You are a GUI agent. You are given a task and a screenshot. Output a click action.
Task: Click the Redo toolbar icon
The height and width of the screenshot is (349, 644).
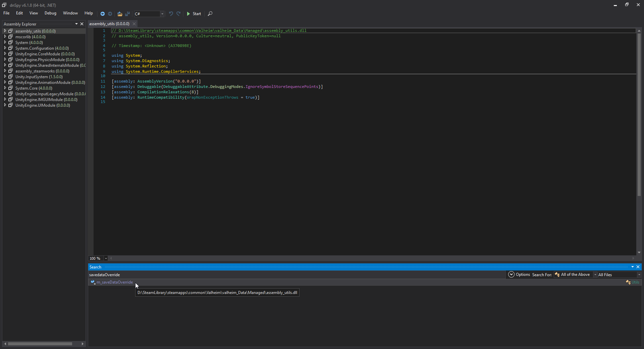pos(178,14)
